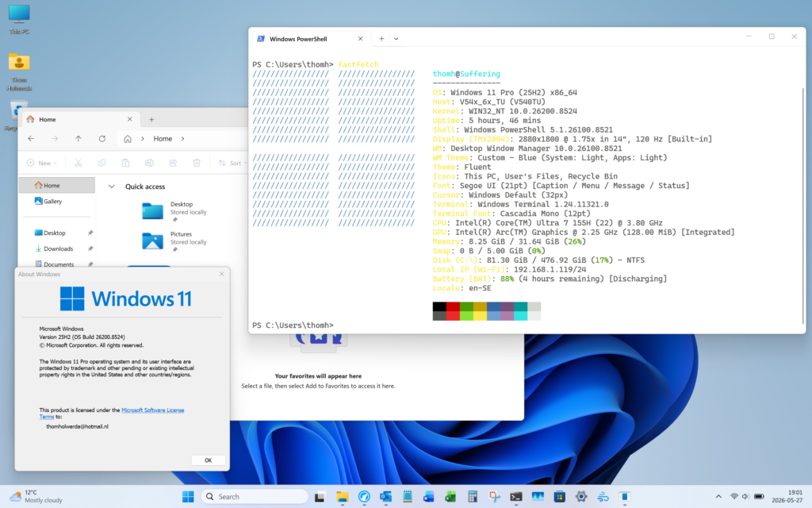Unpin Downloads via its pin icon in sidebar

[x=90, y=248]
